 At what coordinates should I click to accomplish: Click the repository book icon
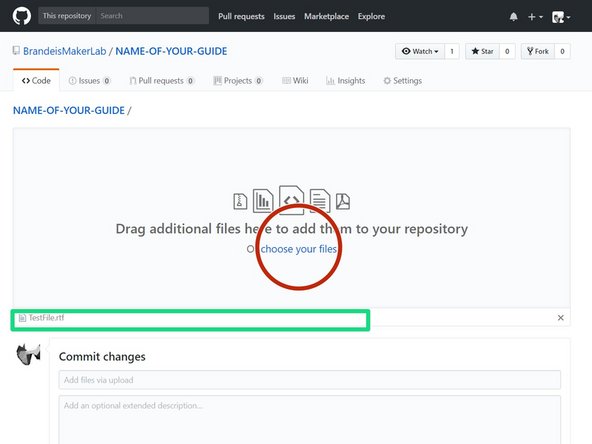[x=16, y=51]
